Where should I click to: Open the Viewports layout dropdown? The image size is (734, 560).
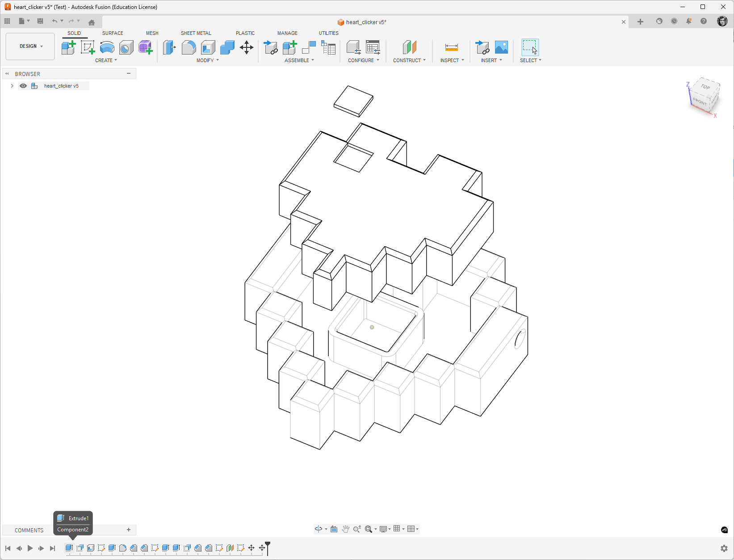(x=413, y=529)
